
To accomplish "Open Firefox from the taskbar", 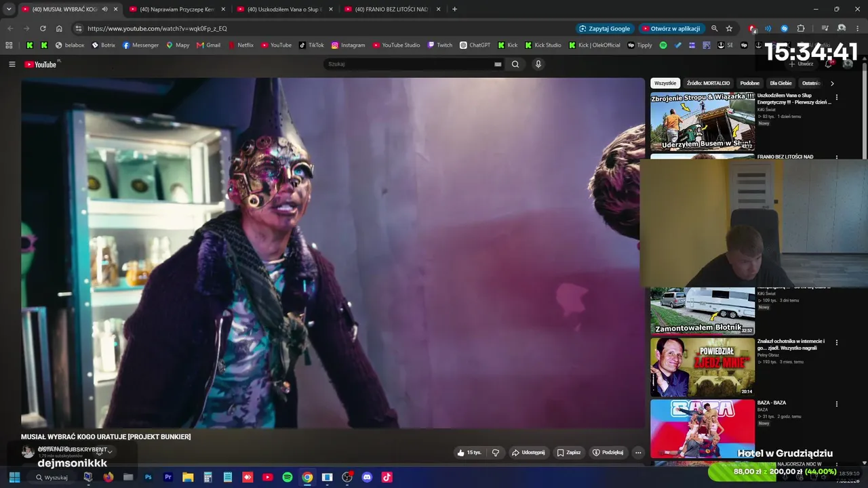I will coord(108,477).
